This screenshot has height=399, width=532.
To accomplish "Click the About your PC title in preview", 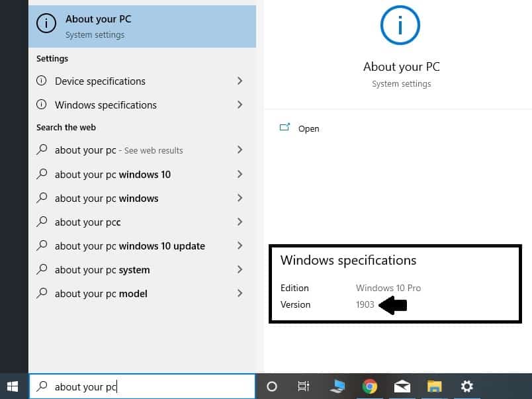I will click(402, 66).
